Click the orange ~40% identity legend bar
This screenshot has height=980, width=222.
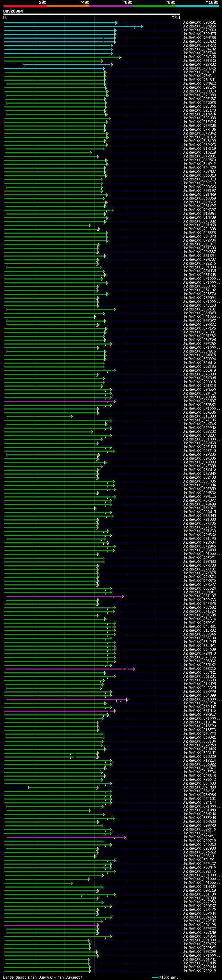tap(68, 6)
